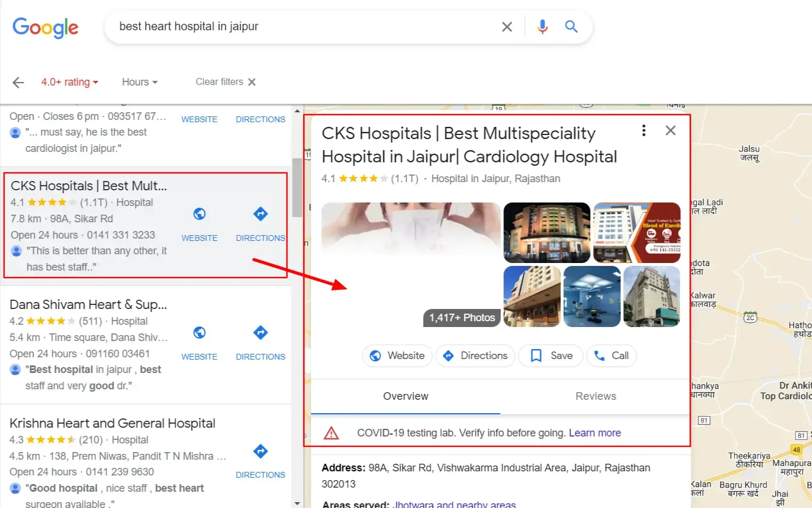Click directions icon for Dana Shivam listing
This screenshot has width=812, height=508.
point(261,333)
